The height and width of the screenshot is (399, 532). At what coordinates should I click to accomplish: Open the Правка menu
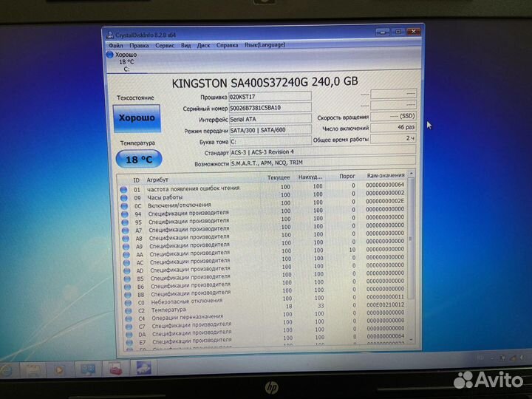click(139, 45)
